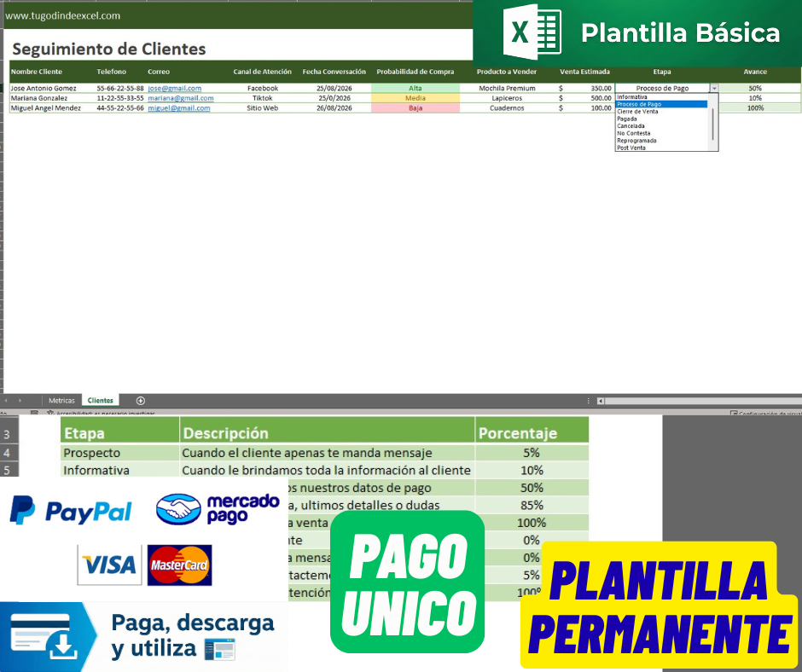Click the Excel logo icon in the banner
The width and height of the screenshot is (802, 672).
(x=532, y=32)
